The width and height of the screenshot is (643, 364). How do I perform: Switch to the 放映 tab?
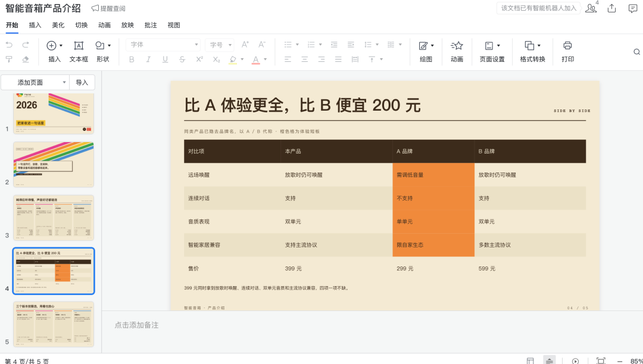coord(127,25)
